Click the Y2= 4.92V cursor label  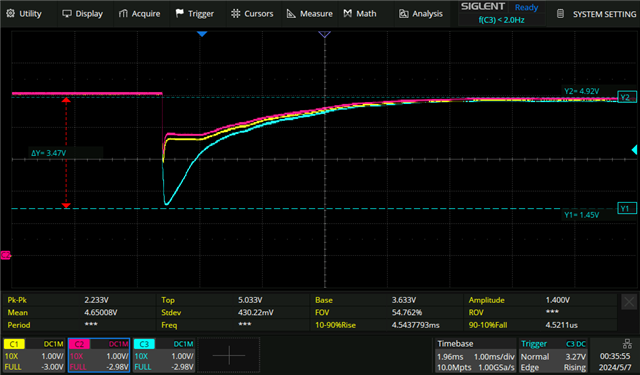[x=582, y=91]
